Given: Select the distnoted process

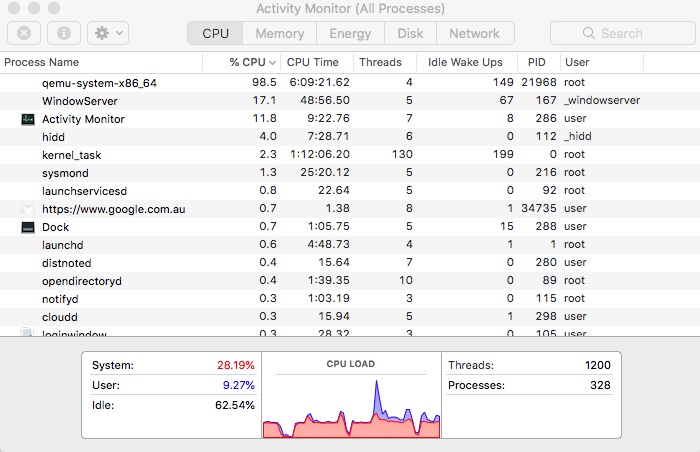Looking at the screenshot, I should [x=67, y=263].
